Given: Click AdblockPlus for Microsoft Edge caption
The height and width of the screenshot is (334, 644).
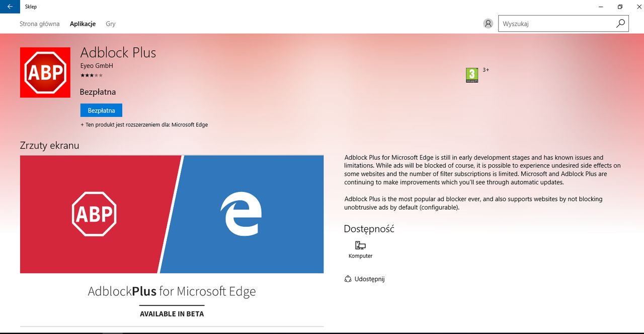Looking at the screenshot, I should tap(172, 291).
